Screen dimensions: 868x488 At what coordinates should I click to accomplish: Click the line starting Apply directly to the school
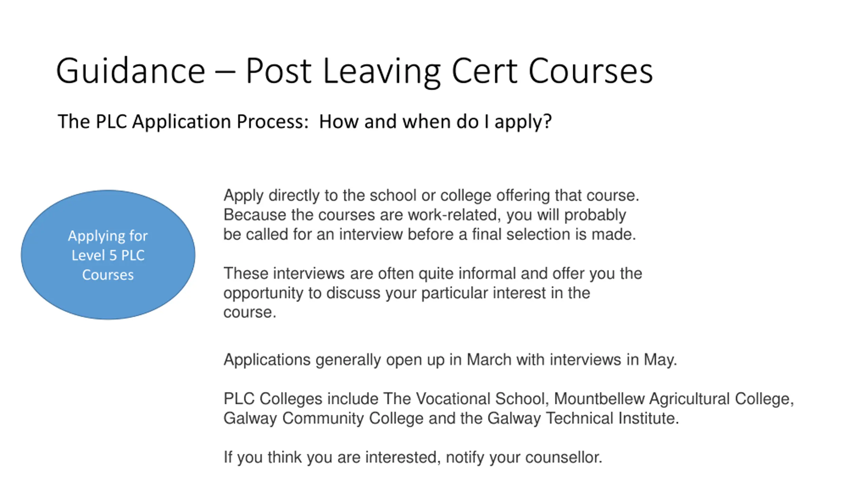431,196
